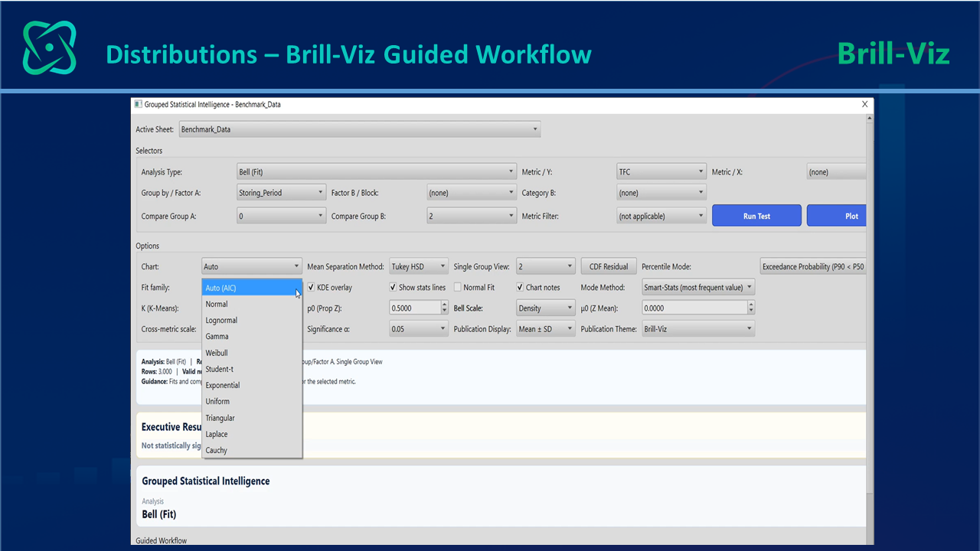Screen dimensions: 980x551
Task: Enable the Normal Fit checkbox
Action: pyautogui.click(x=457, y=288)
